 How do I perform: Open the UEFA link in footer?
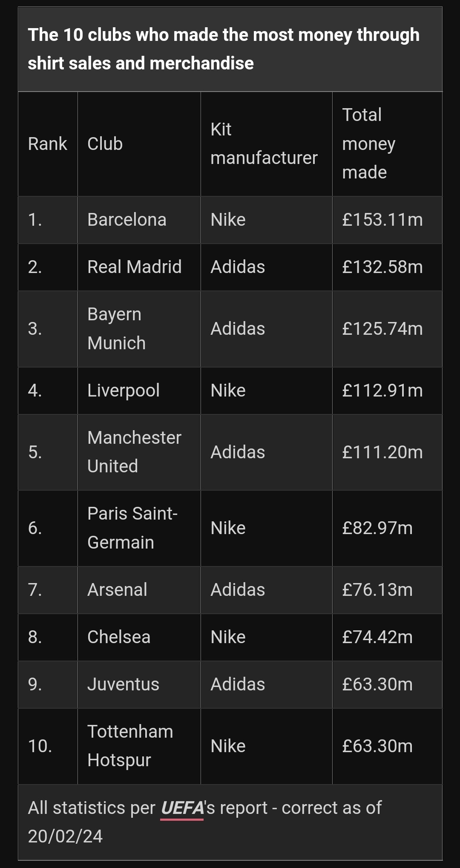point(182,808)
